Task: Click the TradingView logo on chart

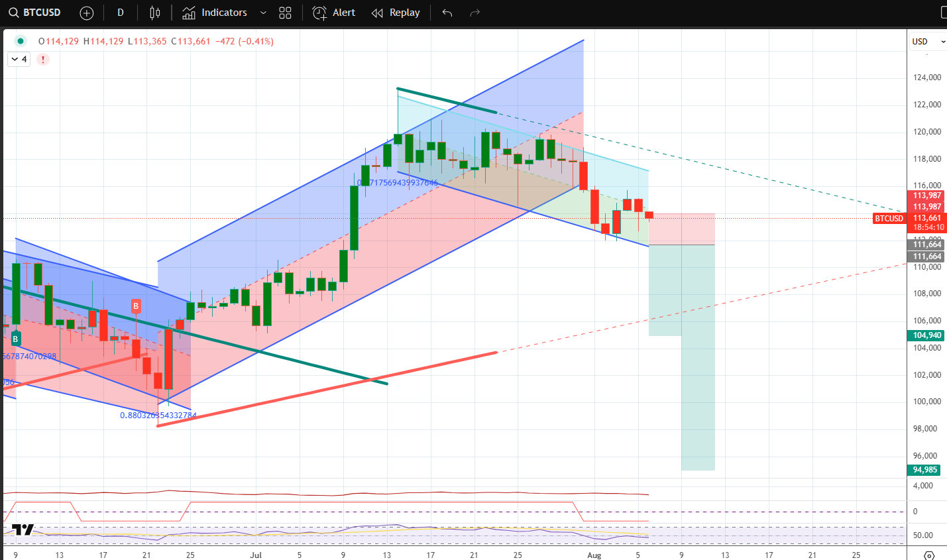Action: [23, 530]
